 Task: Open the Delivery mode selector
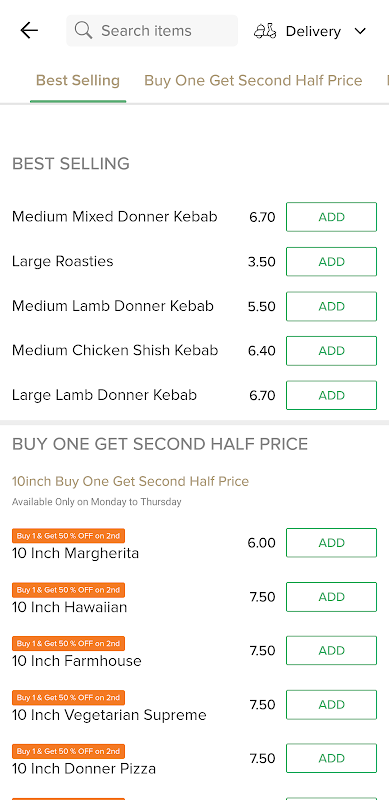point(310,31)
